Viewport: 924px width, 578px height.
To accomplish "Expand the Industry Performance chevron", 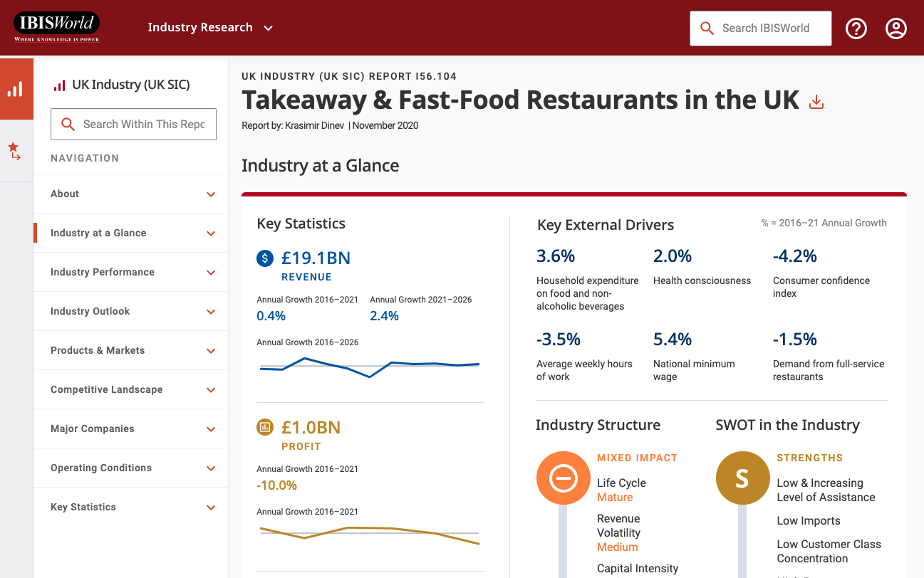I will click(x=211, y=273).
